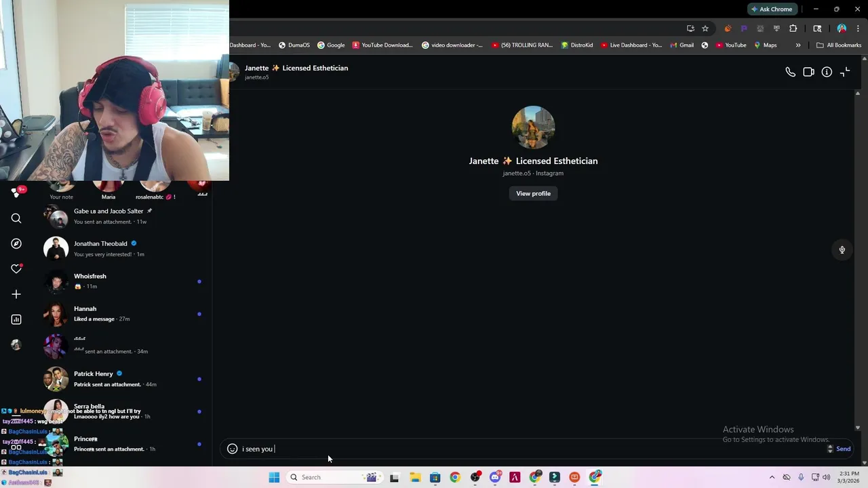Open the video downloader bookmark

(x=452, y=45)
